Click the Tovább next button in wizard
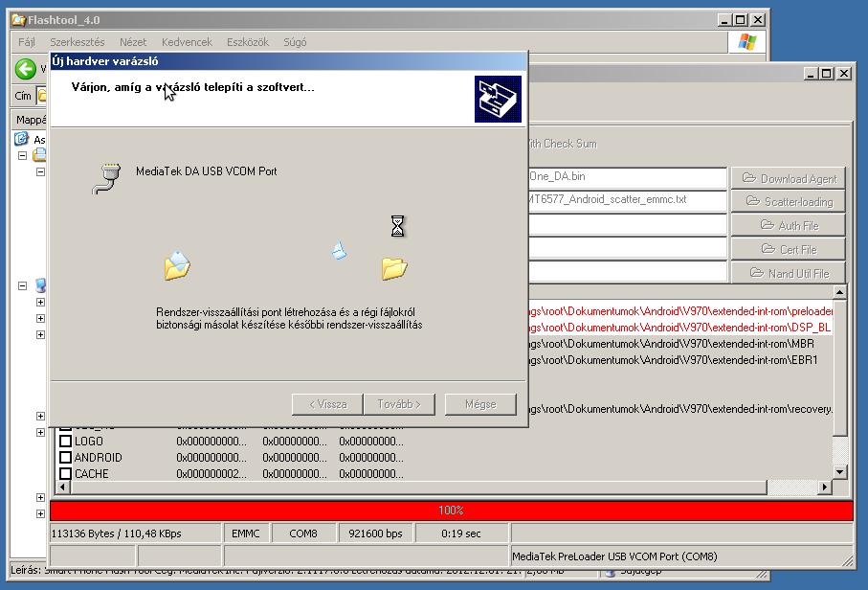 pyautogui.click(x=399, y=404)
